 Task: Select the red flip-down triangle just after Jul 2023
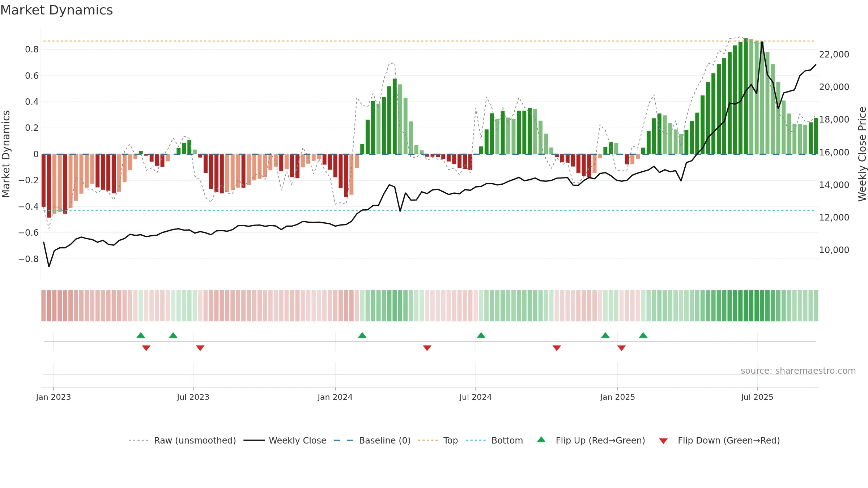click(x=200, y=348)
